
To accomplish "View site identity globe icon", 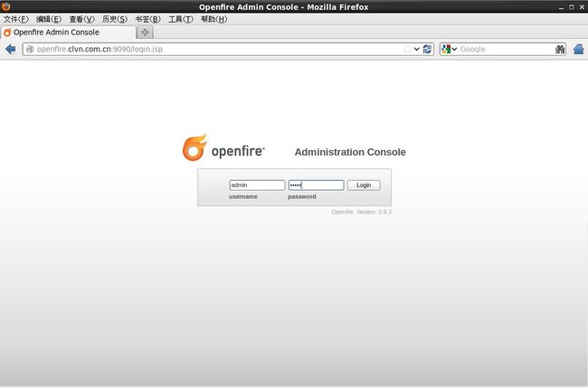I will 30,49.
